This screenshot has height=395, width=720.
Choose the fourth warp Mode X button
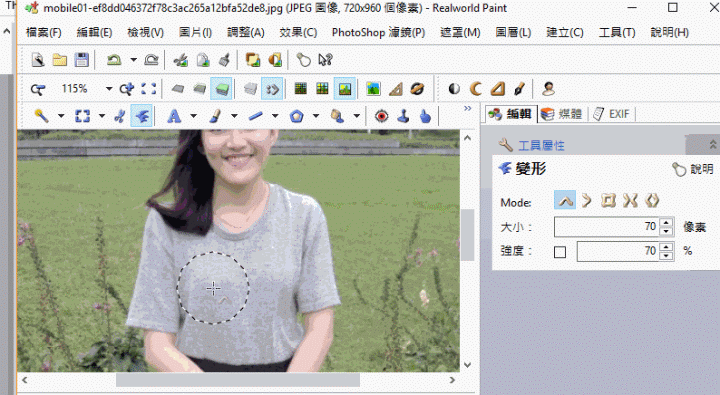click(x=630, y=201)
